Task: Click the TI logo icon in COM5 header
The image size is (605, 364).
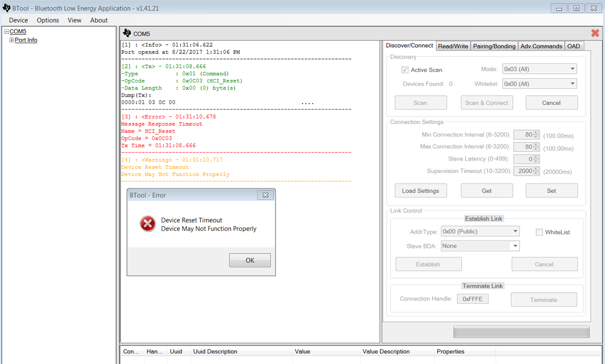Action: [x=127, y=33]
